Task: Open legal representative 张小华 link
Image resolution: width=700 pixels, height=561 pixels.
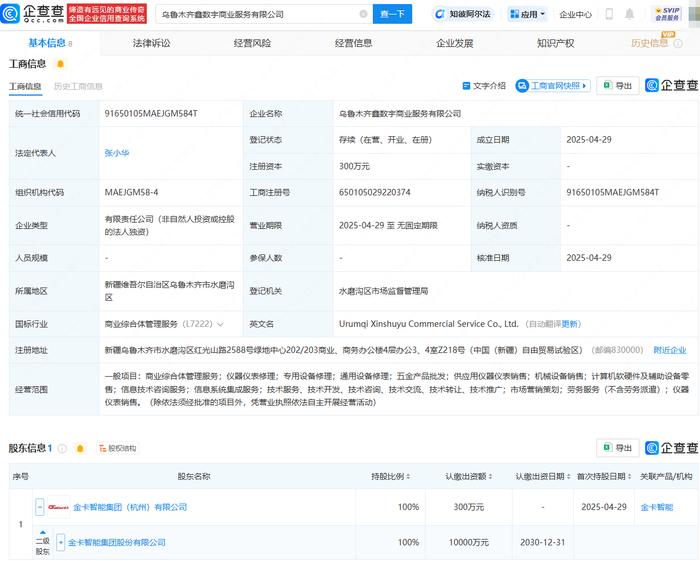Action: coord(117,153)
